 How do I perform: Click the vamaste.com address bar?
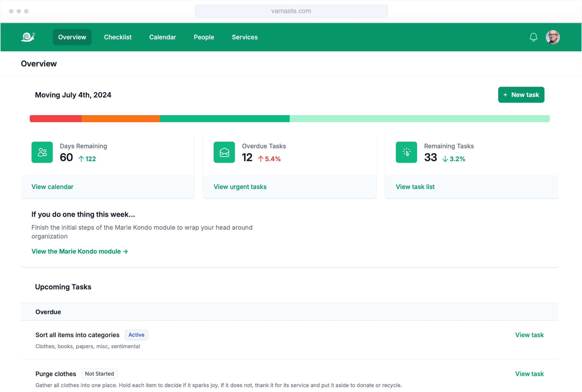(x=291, y=11)
